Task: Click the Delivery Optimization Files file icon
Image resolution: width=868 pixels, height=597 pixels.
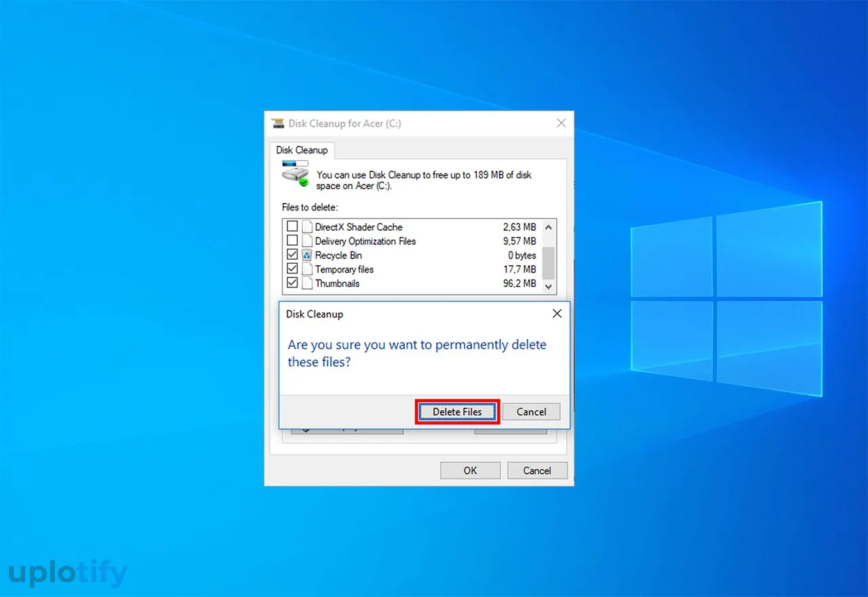Action: click(307, 241)
